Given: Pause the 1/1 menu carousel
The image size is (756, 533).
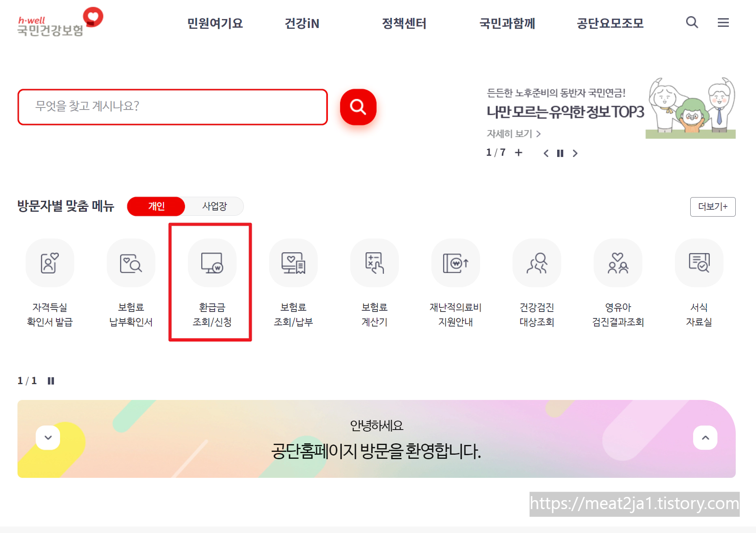Looking at the screenshot, I should tap(51, 380).
